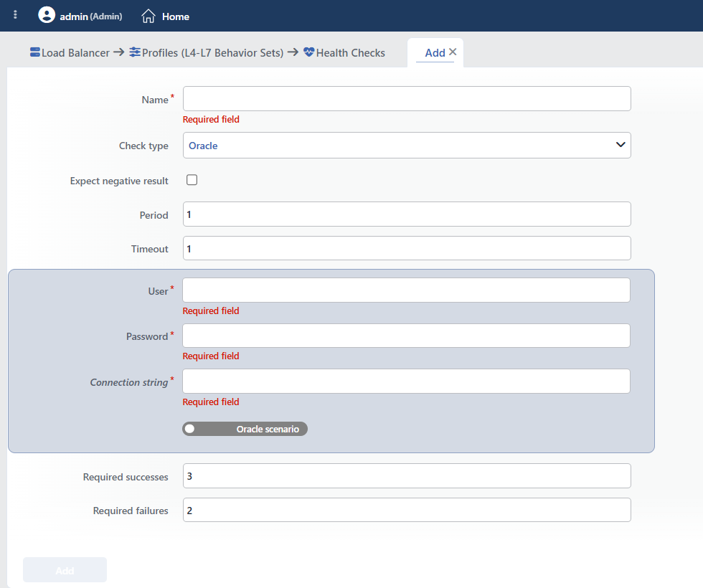Click the Home house icon
Viewport: 703px width, 588px height.
pyautogui.click(x=148, y=16)
